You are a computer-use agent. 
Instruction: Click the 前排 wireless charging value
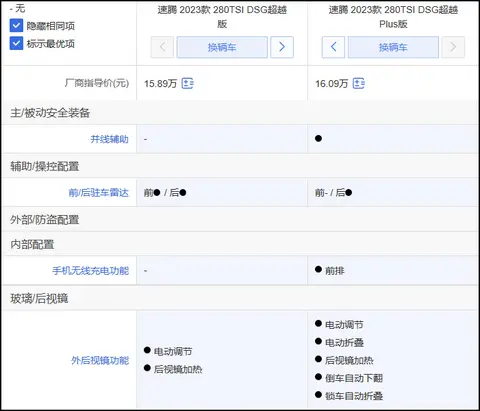click(x=335, y=271)
